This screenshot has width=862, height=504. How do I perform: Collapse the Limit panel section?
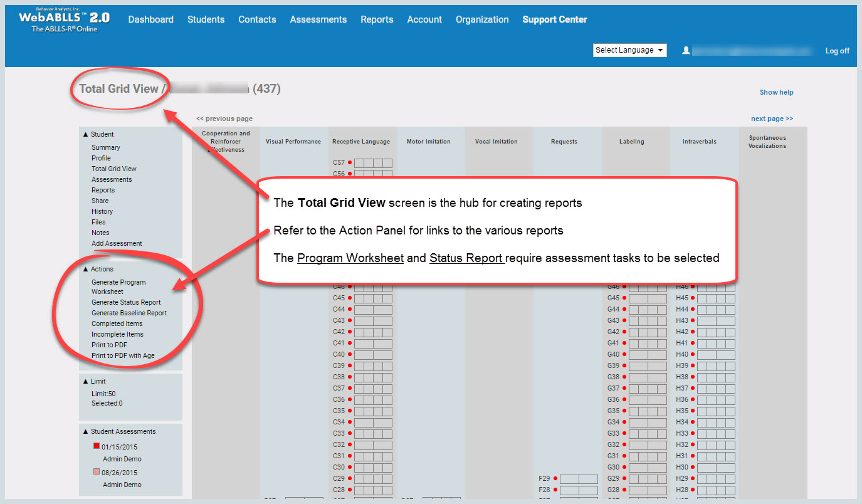86,381
